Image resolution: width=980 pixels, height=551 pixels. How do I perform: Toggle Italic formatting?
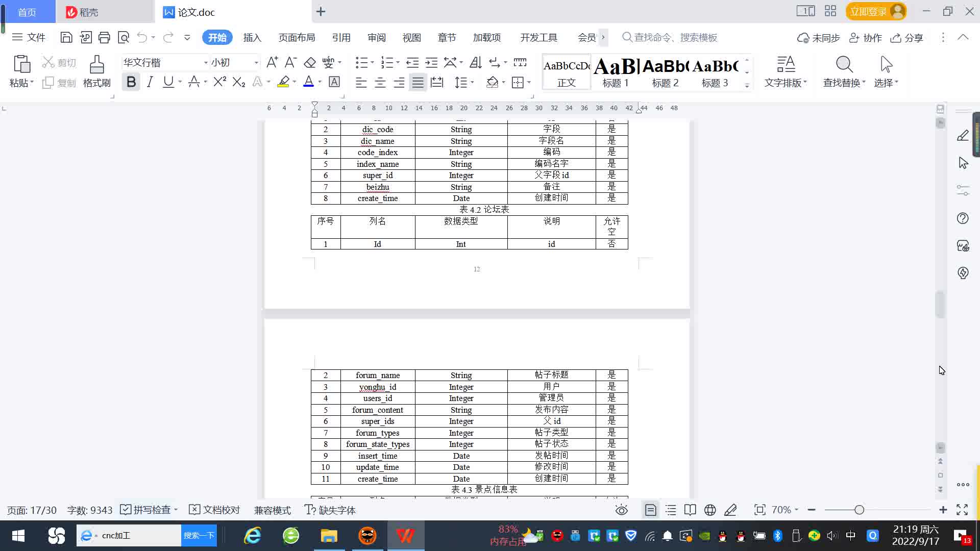click(x=150, y=82)
